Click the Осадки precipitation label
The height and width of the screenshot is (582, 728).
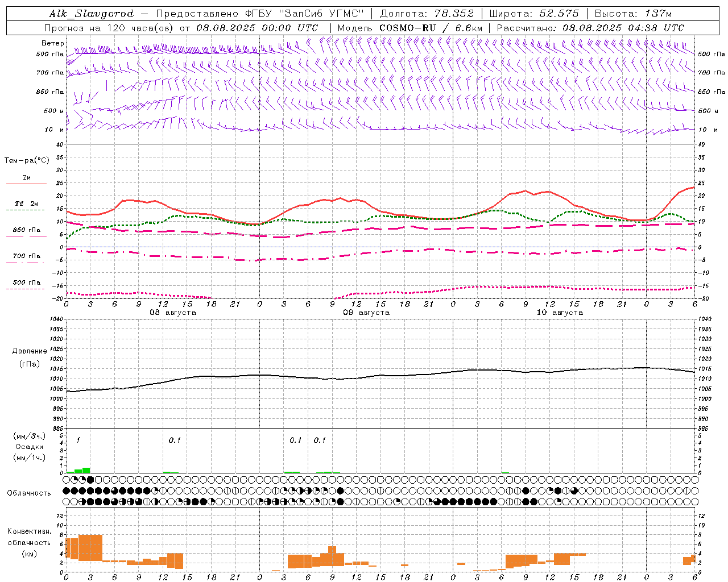[x=29, y=447]
